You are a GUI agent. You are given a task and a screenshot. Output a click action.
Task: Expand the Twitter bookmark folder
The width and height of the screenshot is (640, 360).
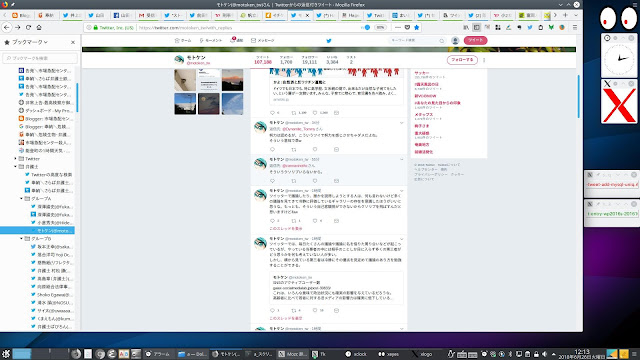click(x=16, y=158)
